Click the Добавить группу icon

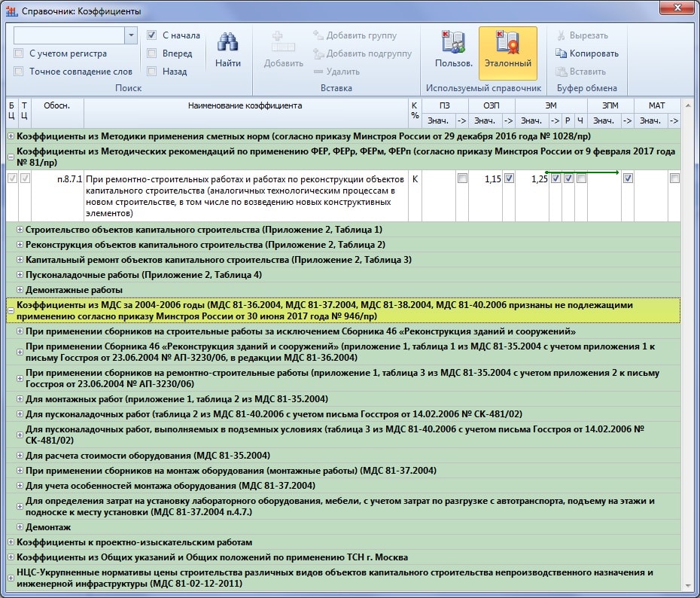coord(318,35)
